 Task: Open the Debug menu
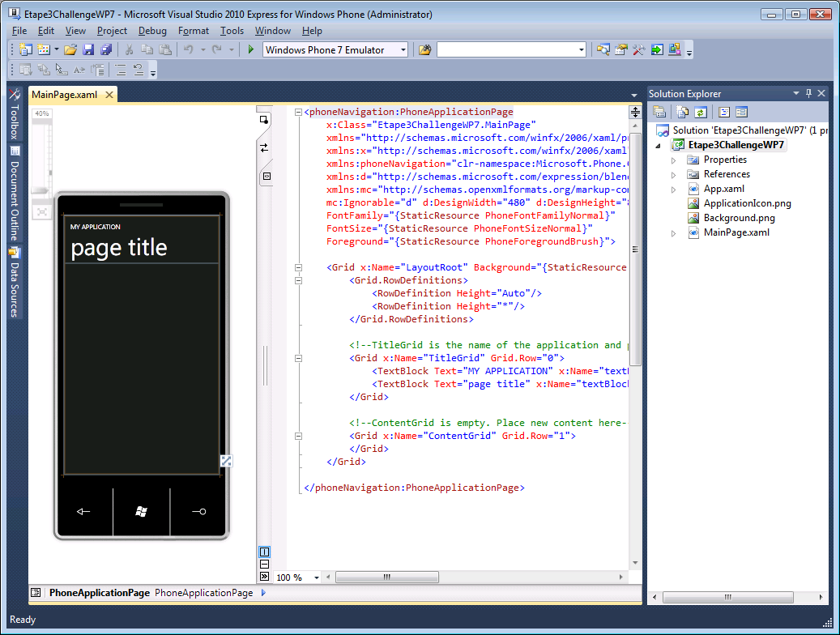(x=152, y=31)
